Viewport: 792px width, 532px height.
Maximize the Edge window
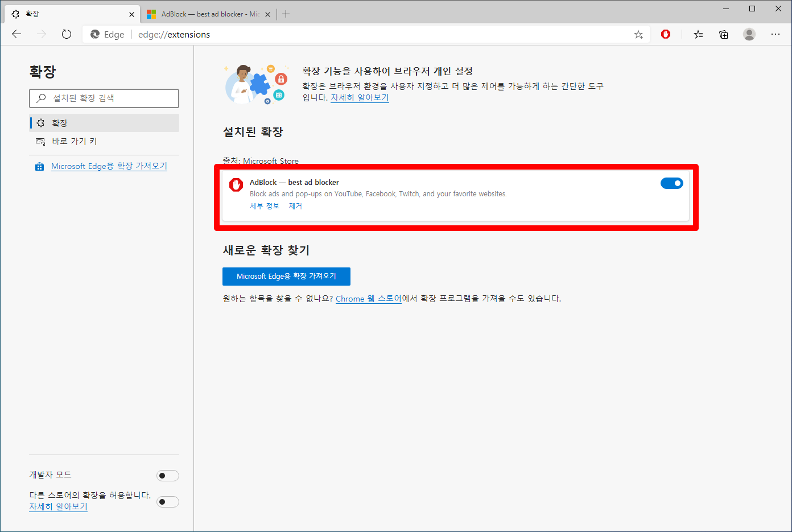click(752, 9)
